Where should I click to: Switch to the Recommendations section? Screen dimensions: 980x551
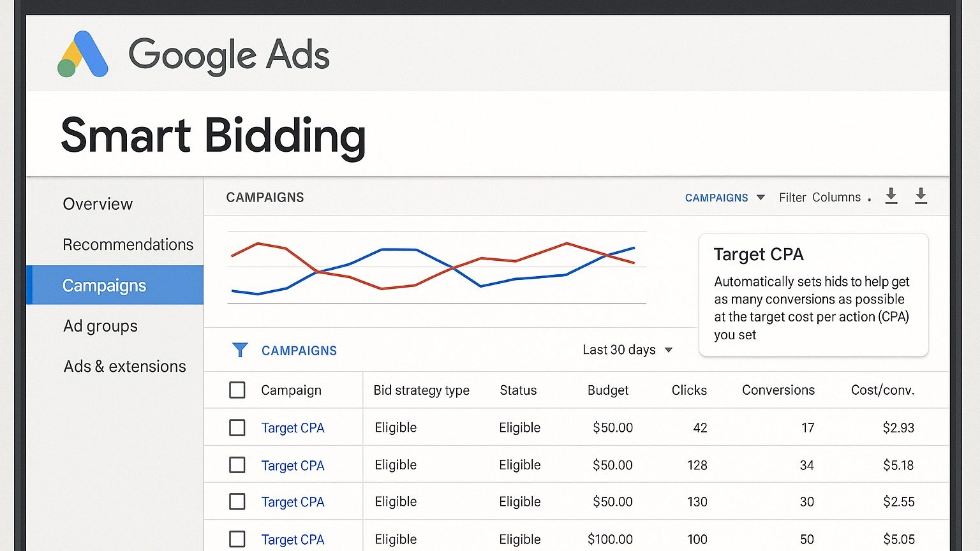pyautogui.click(x=128, y=244)
